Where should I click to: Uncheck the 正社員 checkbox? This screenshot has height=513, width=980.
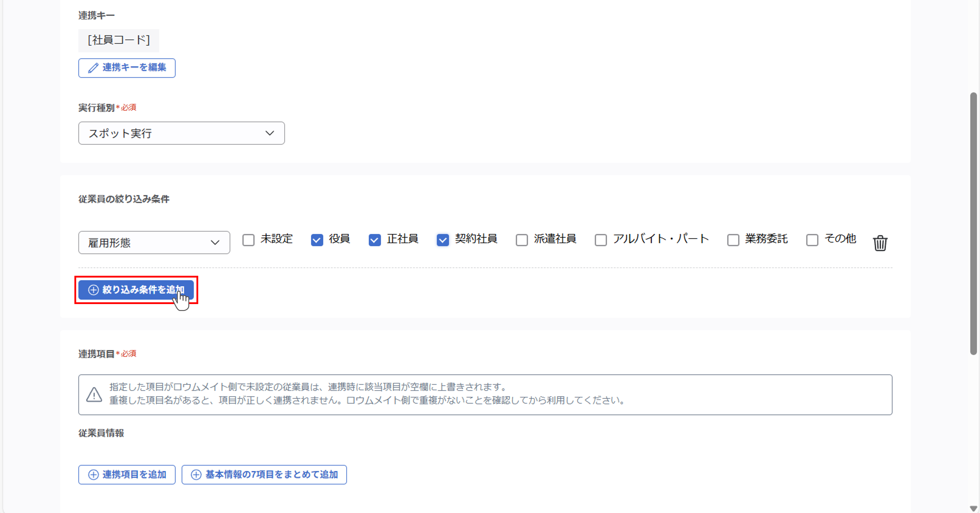tap(375, 240)
